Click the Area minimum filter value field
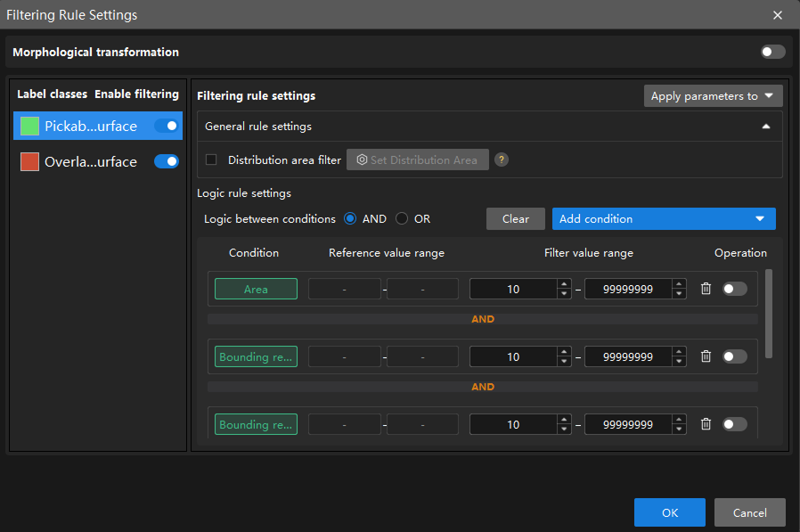Screen dimensions: 800x532 [513, 289]
